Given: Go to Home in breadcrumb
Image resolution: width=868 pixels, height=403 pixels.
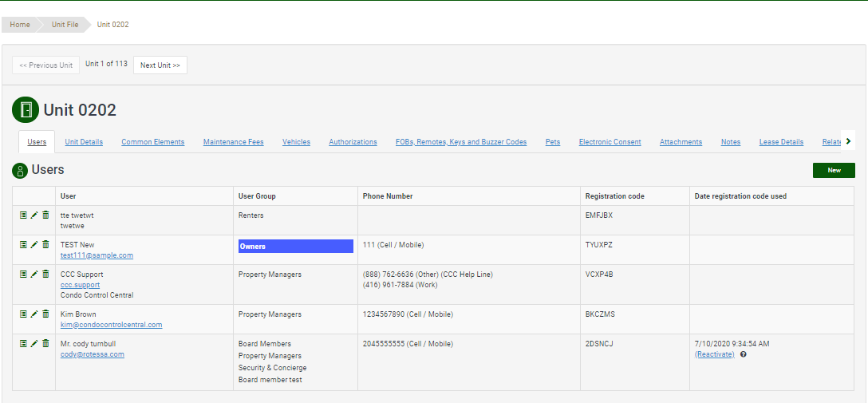Looking at the screenshot, I should tap(20, 25).
